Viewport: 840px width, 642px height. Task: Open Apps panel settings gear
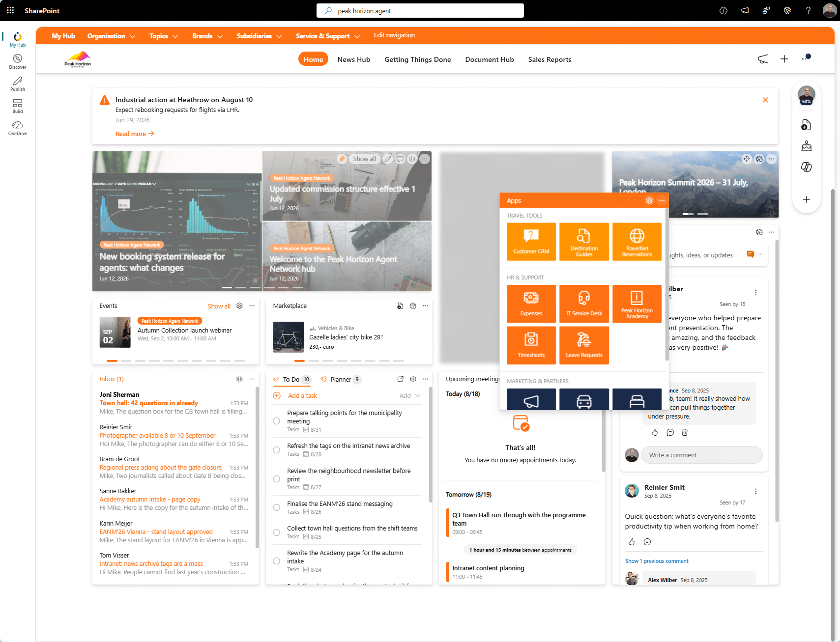pos(649,200)
